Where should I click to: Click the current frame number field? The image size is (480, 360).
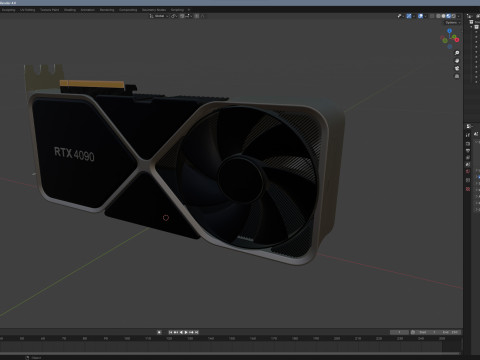(x=399, y=332)
